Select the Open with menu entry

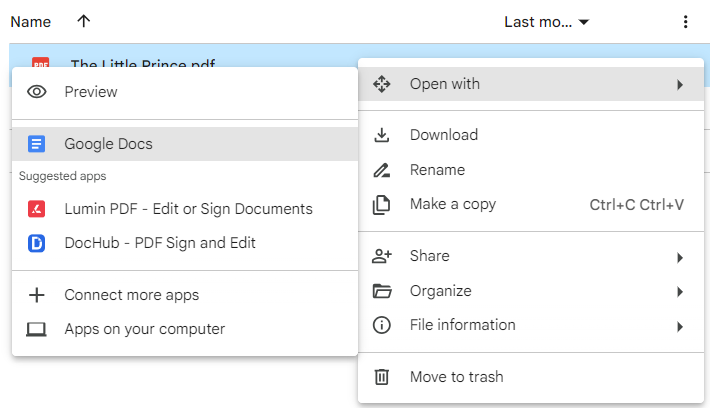(x=445, y=84)
